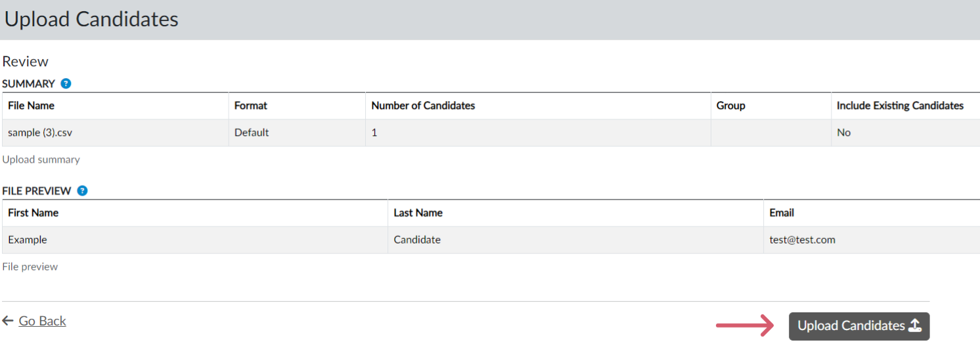Select the First Name column header

point(33,213)
